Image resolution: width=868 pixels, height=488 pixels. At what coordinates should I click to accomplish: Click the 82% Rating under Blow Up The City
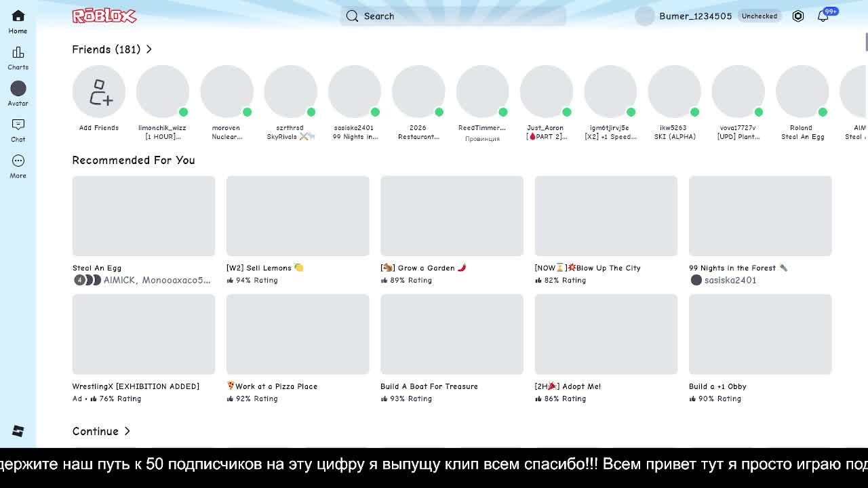(561, 280)
